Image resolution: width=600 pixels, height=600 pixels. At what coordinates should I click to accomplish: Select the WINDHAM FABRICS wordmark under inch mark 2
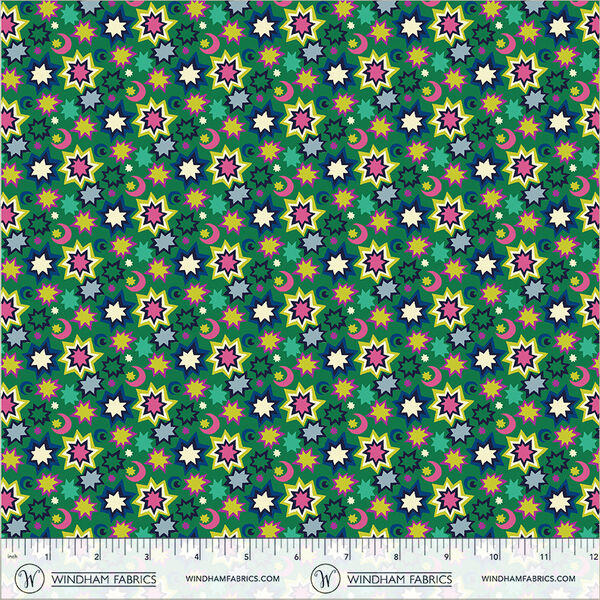tap(104, 579)
